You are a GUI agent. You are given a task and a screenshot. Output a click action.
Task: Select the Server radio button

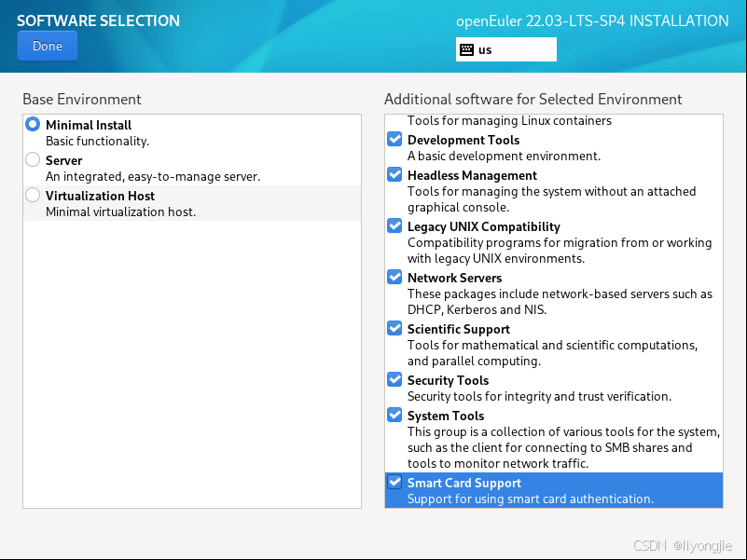coord(33,159)
